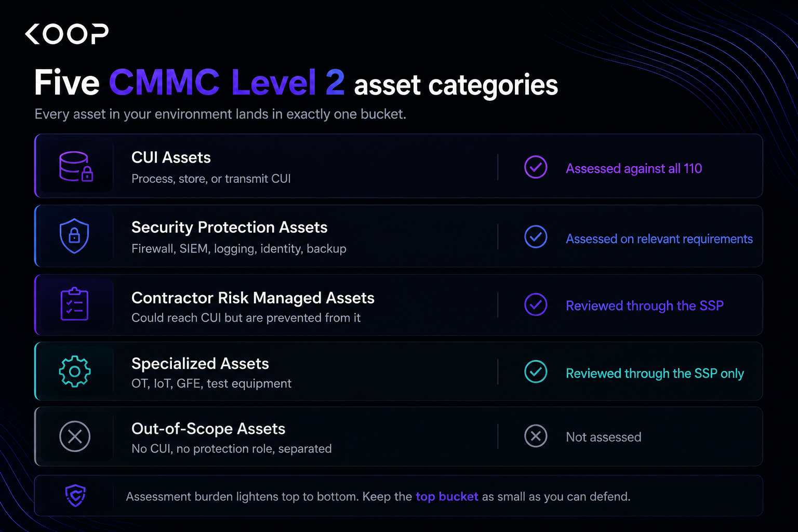Click the circled X next to Not assessed
This screenshot has width=798, height=532.
[536, 436]
